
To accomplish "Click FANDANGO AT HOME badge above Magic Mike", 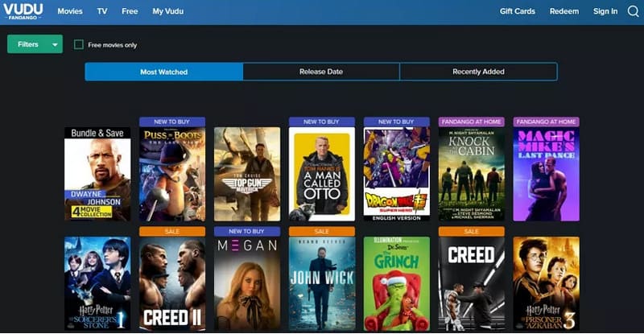I will (x=547, y=122).
